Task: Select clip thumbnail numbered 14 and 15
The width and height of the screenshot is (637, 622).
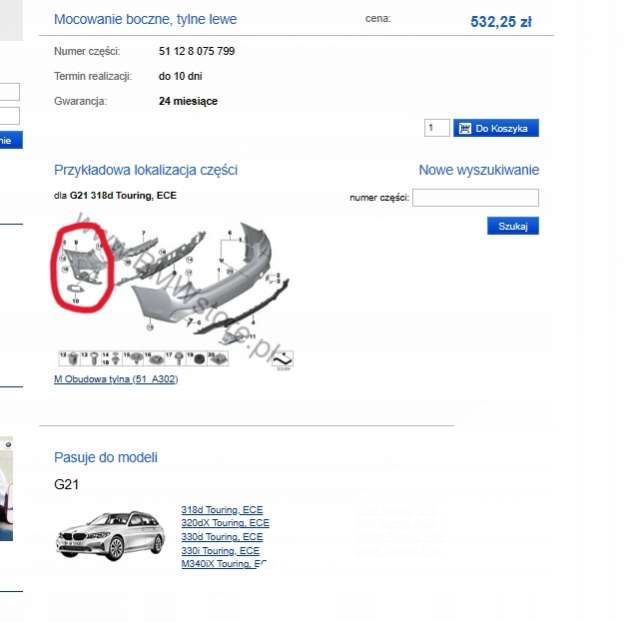Action: pos(112,359)
